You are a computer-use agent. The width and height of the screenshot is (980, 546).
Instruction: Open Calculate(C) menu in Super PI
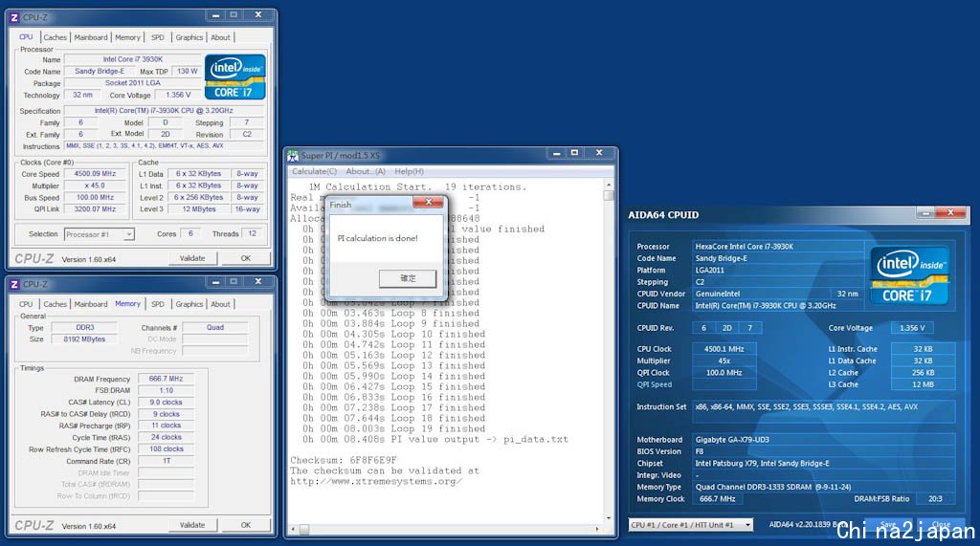coord(314,171)
